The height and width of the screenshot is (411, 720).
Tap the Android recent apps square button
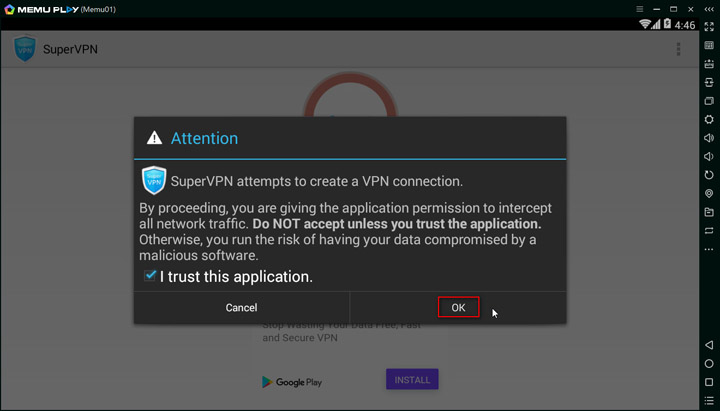pyautogui.click(x=709, y=382)
